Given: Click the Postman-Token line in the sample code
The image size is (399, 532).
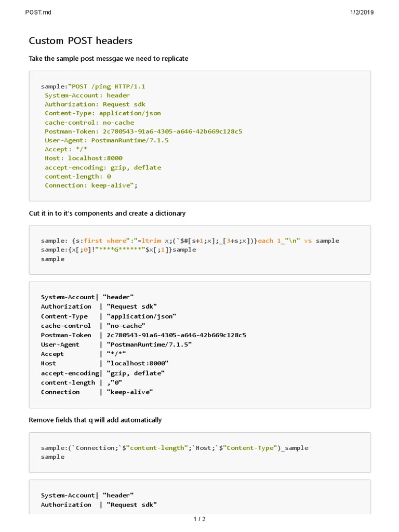Looking at the screenshot, I should [x=143, y=131].
